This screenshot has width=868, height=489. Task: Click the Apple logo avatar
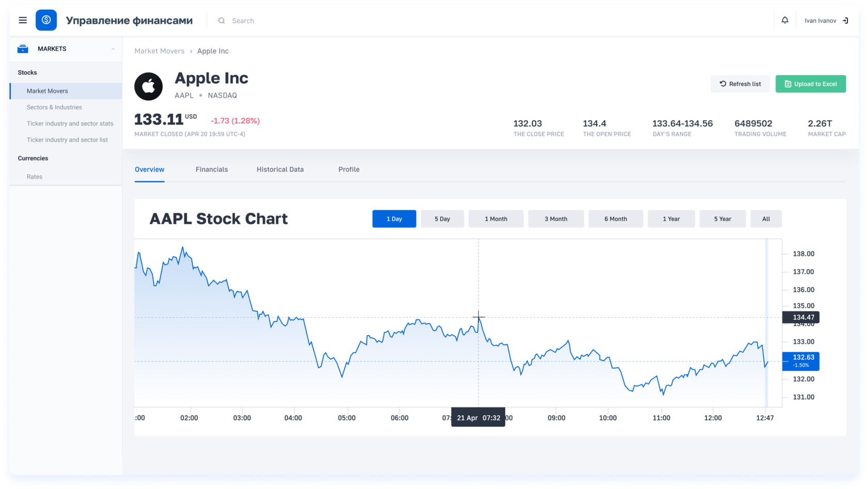click(x=148, y=86)
